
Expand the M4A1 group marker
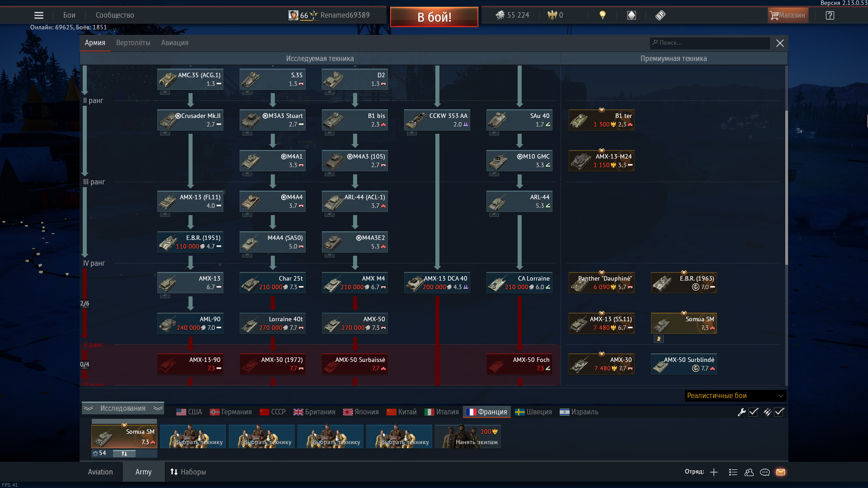coord(247,174)
